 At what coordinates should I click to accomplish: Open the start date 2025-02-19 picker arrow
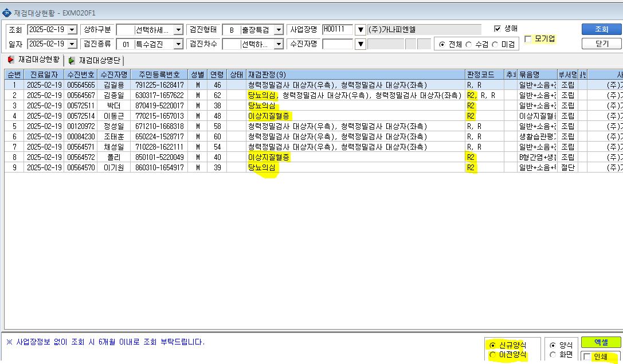[72, 30]
